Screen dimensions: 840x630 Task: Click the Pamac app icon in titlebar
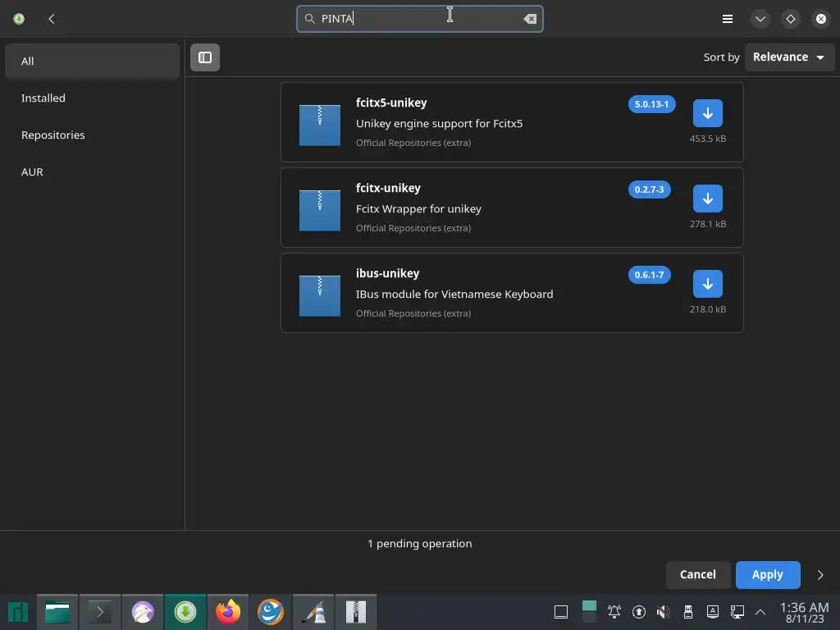coord(19,19)
